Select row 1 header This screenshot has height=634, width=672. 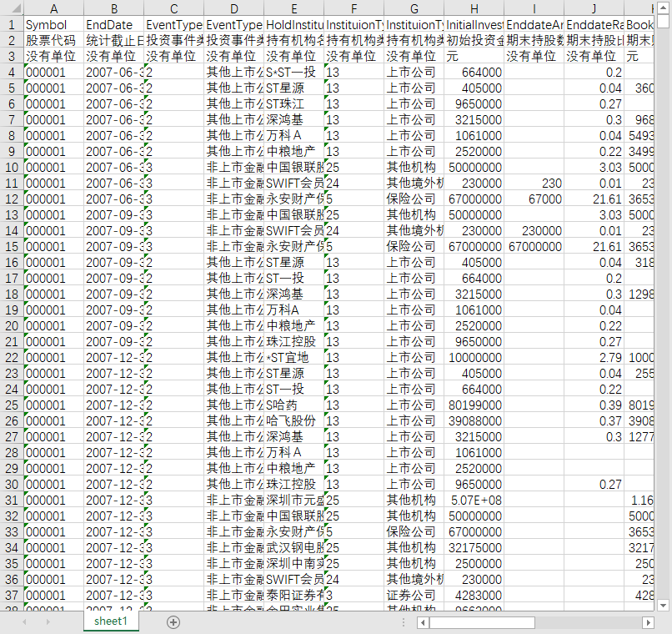(x=12, y=25)
